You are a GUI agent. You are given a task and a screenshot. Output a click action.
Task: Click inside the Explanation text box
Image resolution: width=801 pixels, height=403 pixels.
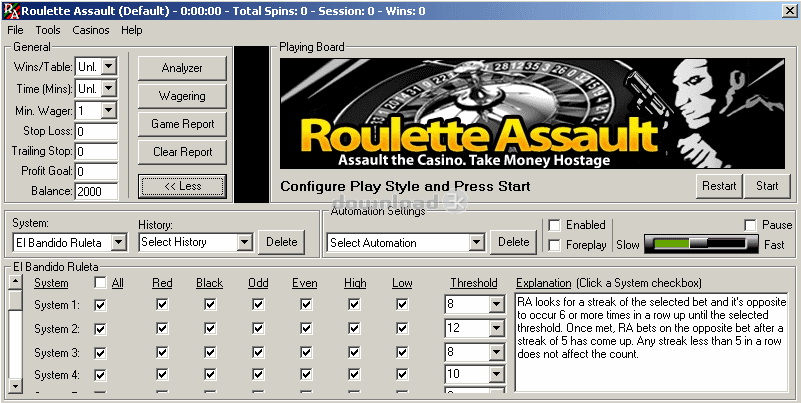(651, 343)
